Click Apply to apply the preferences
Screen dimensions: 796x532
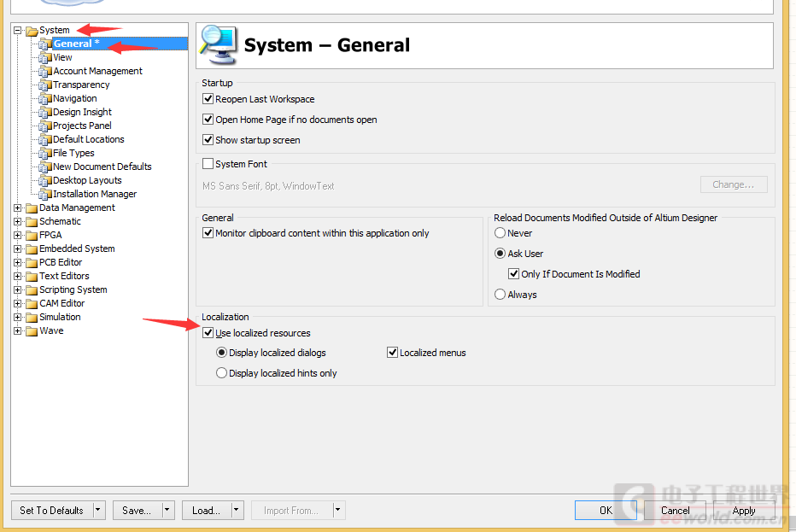click(x=744, y=510)
